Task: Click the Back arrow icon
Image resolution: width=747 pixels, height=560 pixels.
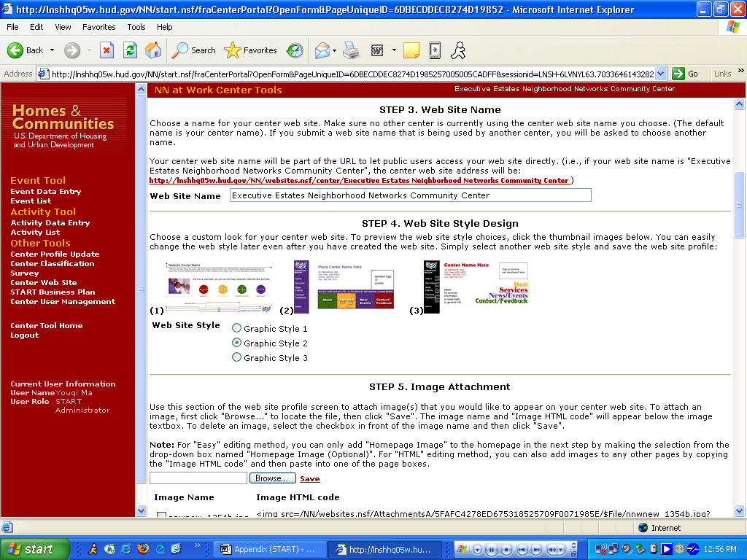Action: pyautogui.click(x=15, y=50)
